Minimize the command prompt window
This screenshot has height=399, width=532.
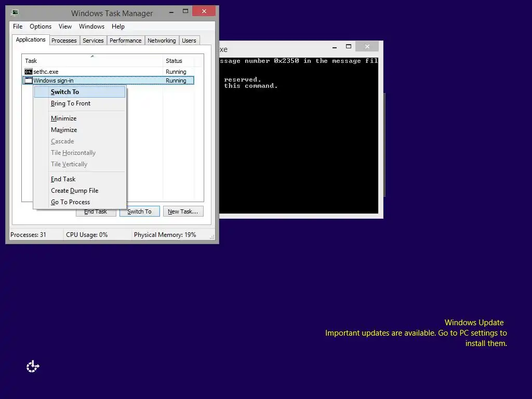tap(335, 47)
